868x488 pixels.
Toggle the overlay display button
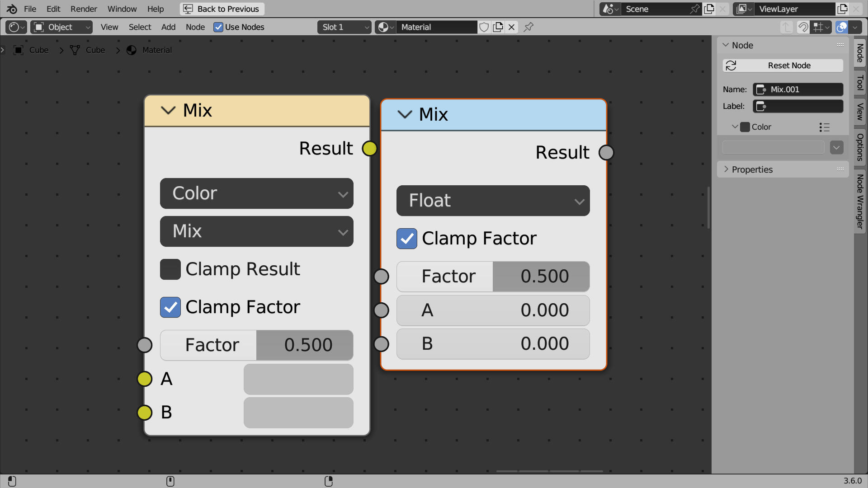coord(842,27)
